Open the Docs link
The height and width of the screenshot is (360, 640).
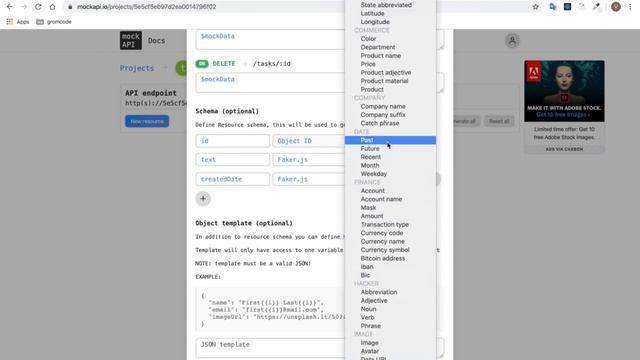click(156, 41)
